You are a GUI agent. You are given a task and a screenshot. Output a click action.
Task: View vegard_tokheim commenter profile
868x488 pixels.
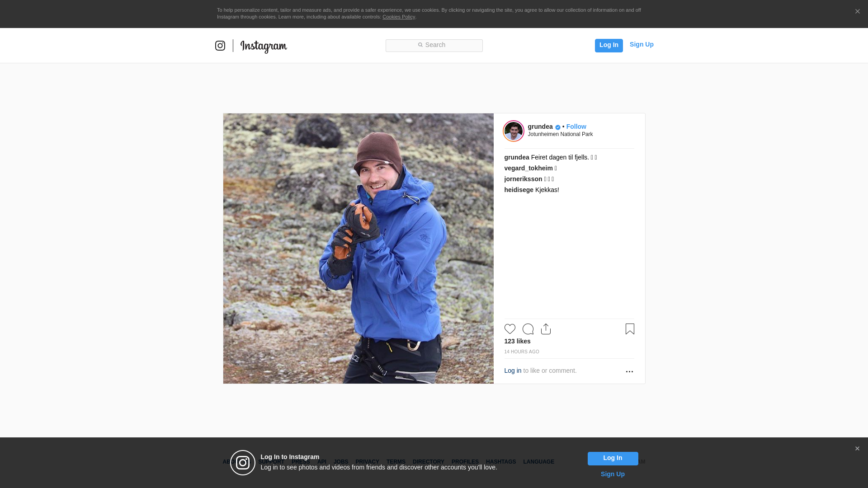coord(528,168)
